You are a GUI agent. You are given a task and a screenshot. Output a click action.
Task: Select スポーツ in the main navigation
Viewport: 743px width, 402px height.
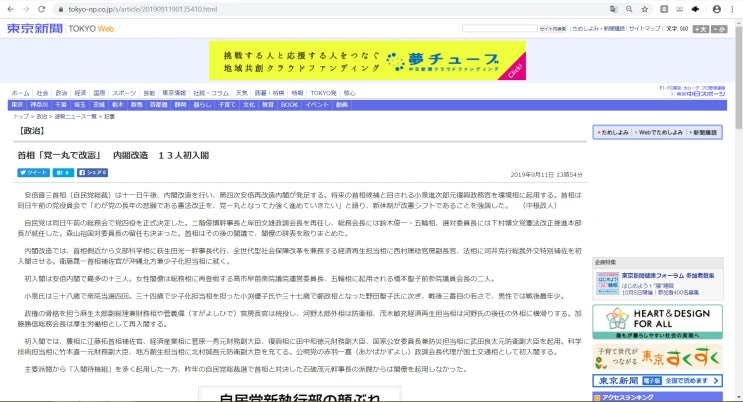coord(124,93)
